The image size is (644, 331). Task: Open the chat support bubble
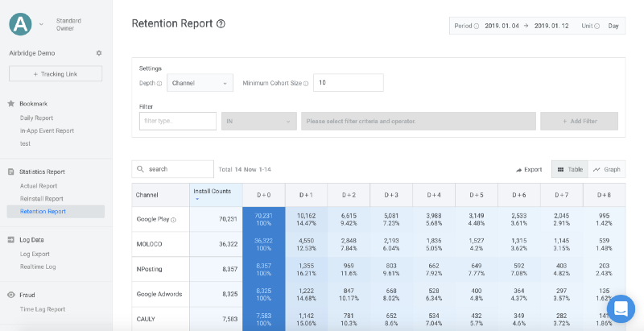coord(621,308)
